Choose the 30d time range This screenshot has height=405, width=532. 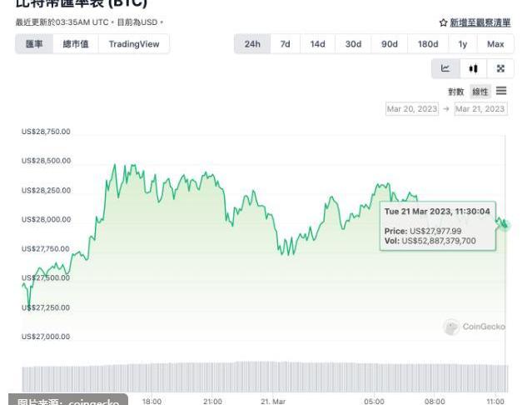tap(353, 44)
